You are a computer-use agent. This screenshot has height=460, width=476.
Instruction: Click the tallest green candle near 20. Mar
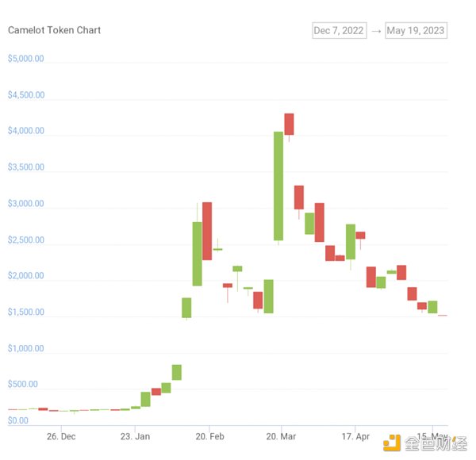(x=278, y=186)
